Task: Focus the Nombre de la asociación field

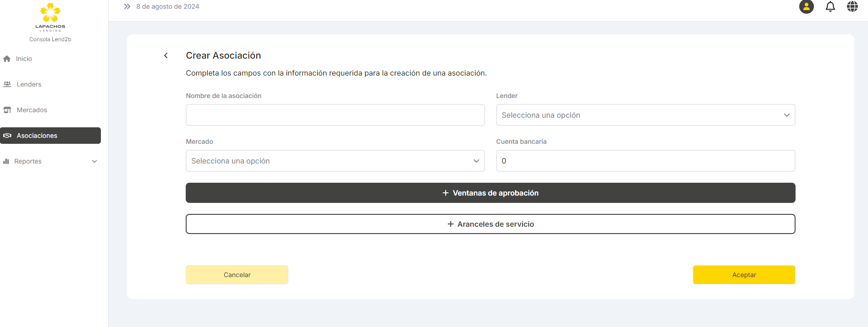Action: click(335, 115)
